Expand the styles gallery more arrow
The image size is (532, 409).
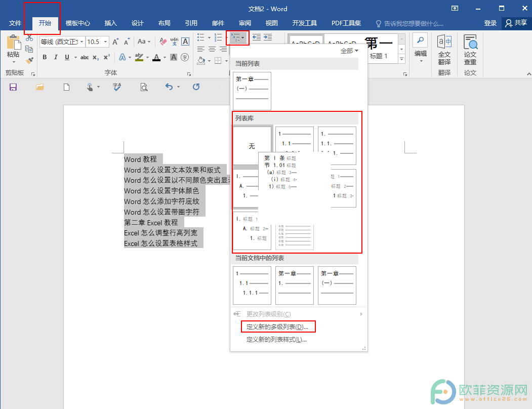402,59
